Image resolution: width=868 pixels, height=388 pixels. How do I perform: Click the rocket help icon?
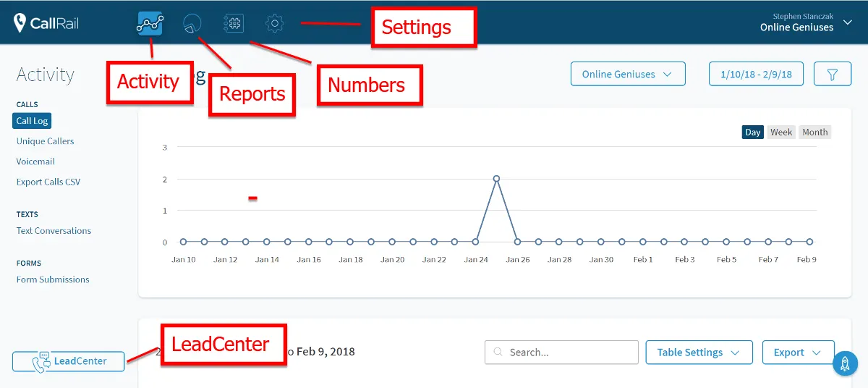point(845,363)
